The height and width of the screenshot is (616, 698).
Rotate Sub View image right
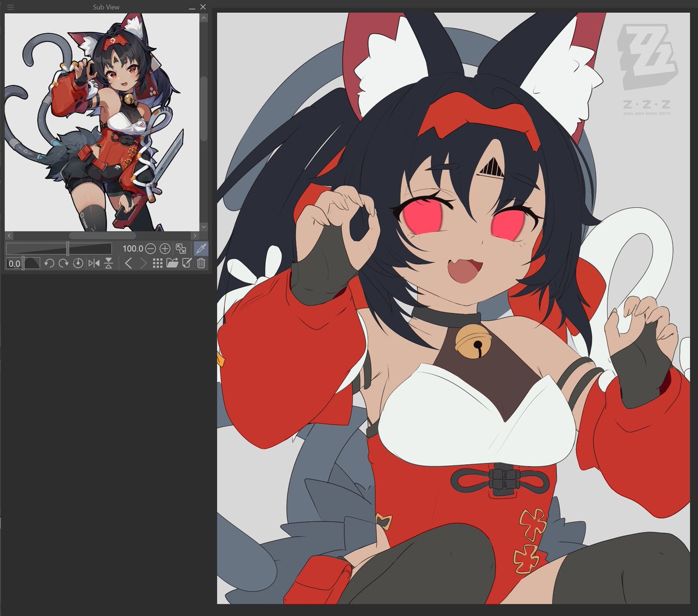(x=63, y=264)
